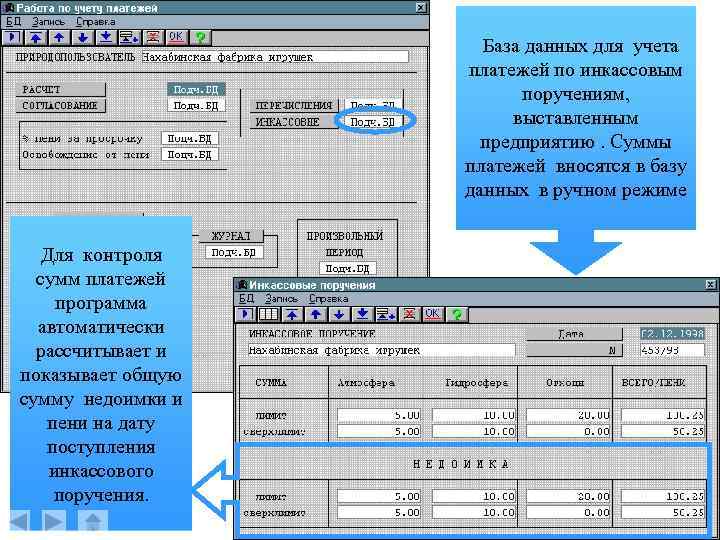Click exit door icon in Инкассовые поручения toolbar
The height and width of the screenshot is (540, 720).
pos(246,315)
